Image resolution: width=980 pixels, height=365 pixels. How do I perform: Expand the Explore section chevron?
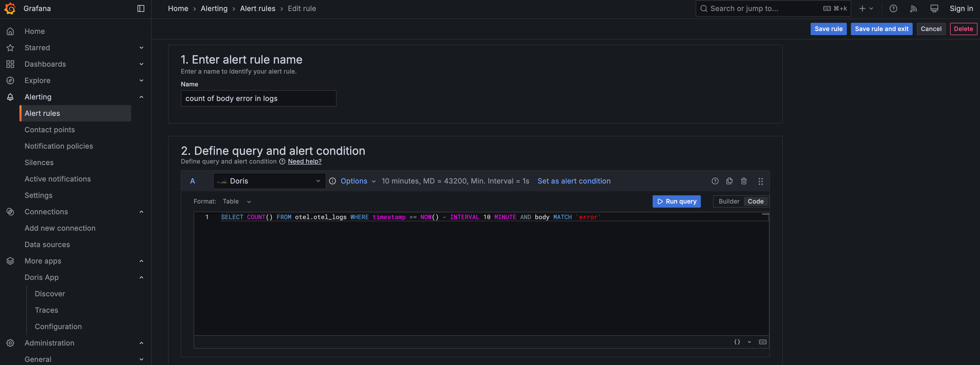pos(142,80)
